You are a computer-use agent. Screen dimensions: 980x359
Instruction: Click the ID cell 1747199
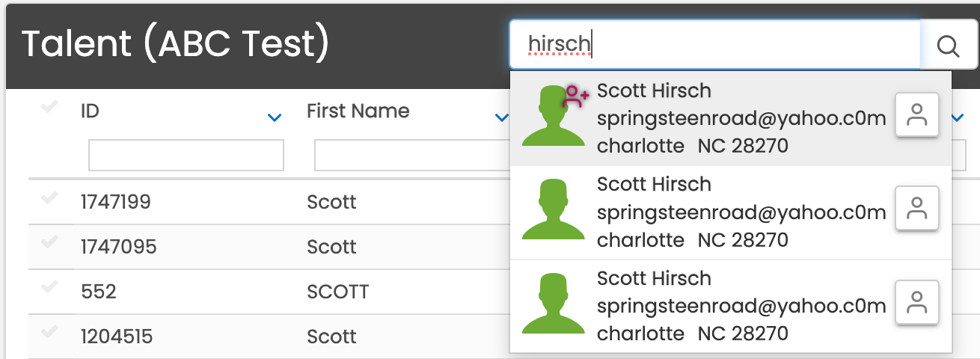point(116,201)
